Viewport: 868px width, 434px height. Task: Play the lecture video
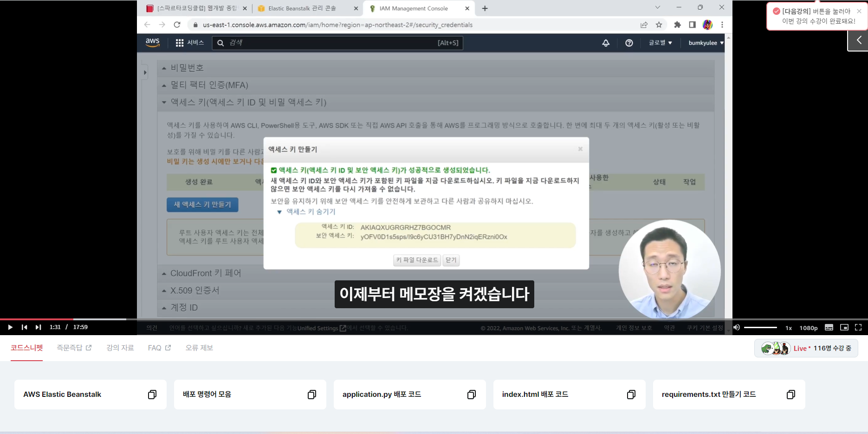(10, 327)
